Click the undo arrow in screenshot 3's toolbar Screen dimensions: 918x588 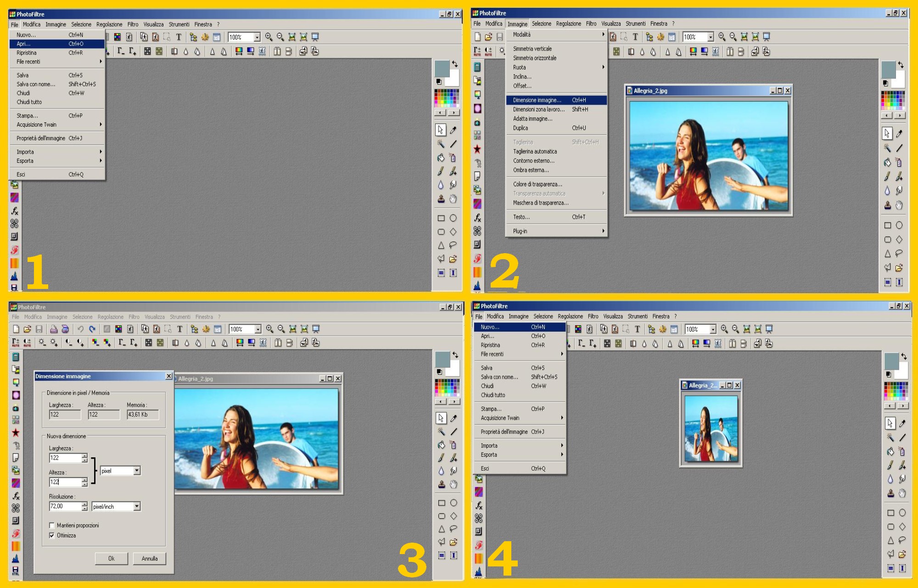(x=80, y=329)
